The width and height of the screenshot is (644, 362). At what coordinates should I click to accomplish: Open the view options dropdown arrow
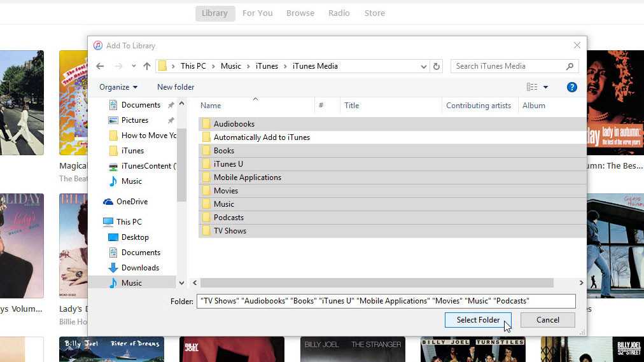tap(545, 87)
